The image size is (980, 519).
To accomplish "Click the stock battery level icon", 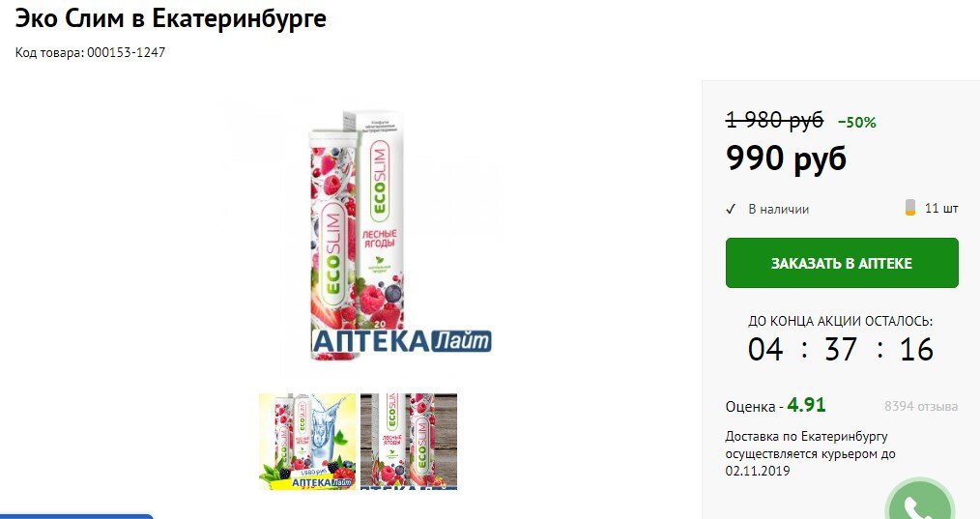I will point(910,208).
